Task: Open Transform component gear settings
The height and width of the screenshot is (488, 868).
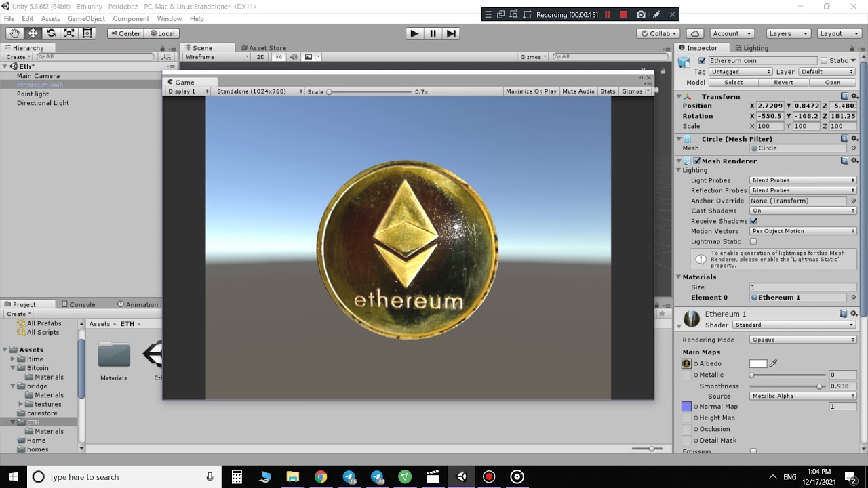Action: pyautogui.click(x=854, y=96)
